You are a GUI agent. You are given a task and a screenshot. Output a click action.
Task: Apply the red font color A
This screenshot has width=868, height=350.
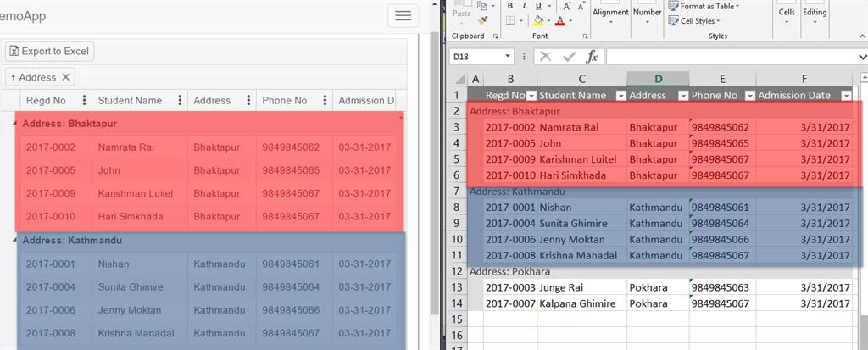(560, 20)
